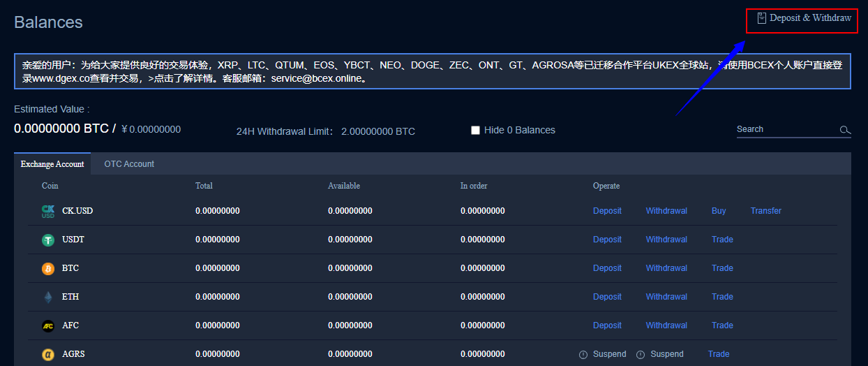Click the second AGRS Suspend info icon
This screenshot has height=366, width=868.
click(x=641, y=355)
